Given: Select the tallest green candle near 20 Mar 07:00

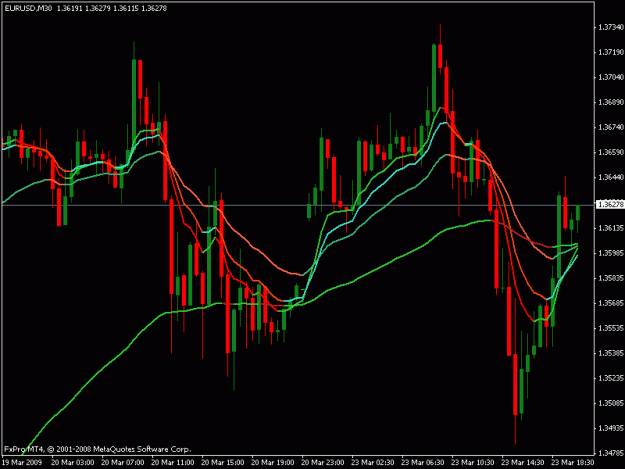Looking at the screenshot, I should pyautogui.click(x=134, y=106).
